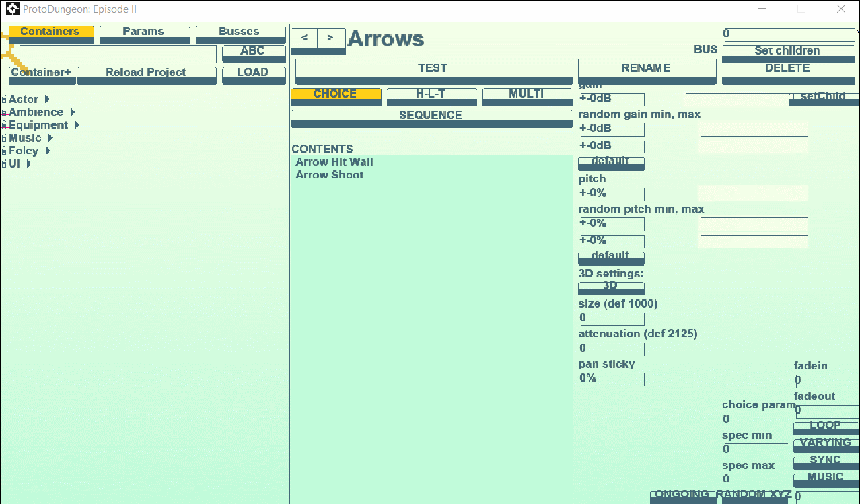The height and width of the screenshot is (504, 860).
Task: Go to next container with > button
Action: click(x=332, y=40)
